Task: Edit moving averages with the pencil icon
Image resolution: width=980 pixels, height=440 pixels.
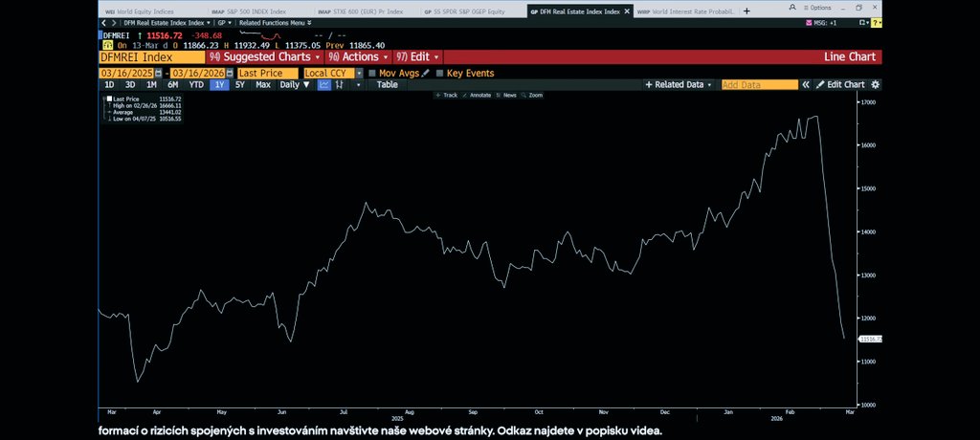Action: tap(426, 73)
